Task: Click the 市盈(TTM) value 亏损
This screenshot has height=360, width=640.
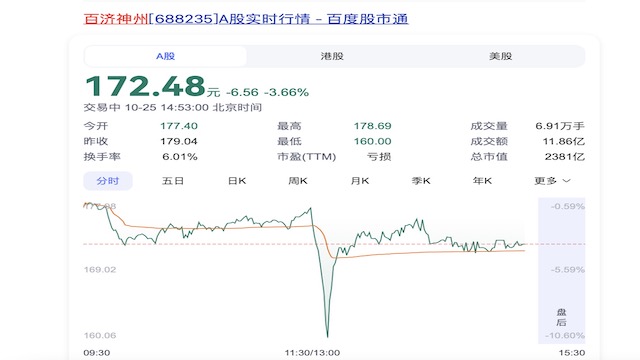Action: point(379,157)
